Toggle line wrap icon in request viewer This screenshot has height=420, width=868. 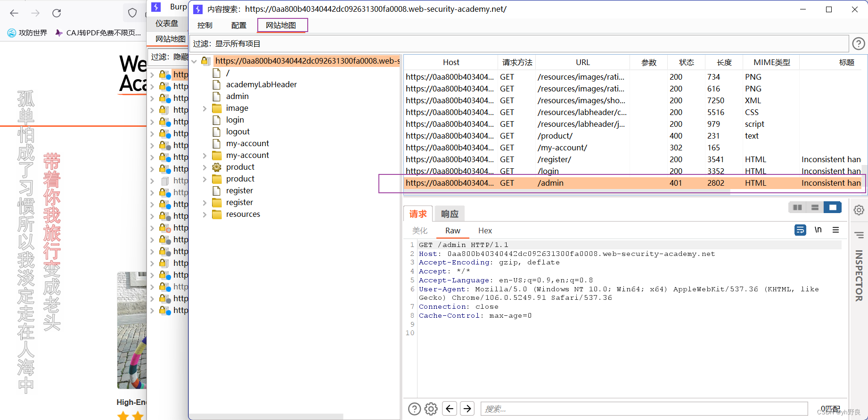point(800,230)
